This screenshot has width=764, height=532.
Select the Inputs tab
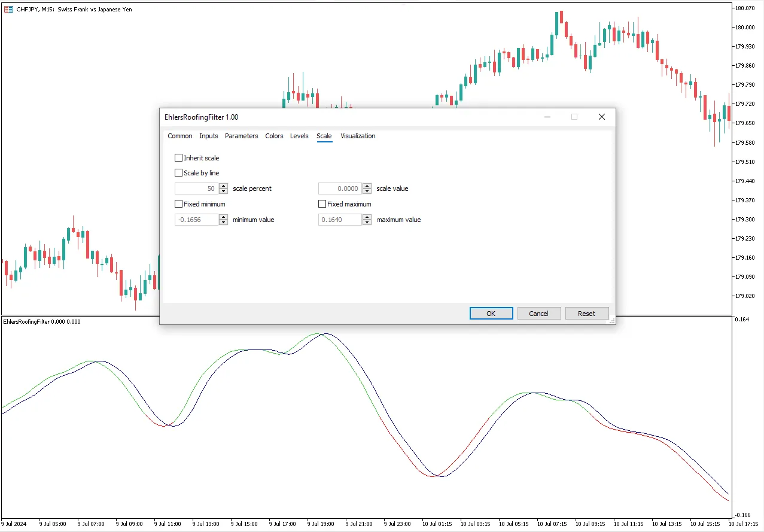click(x=208, y=136)
